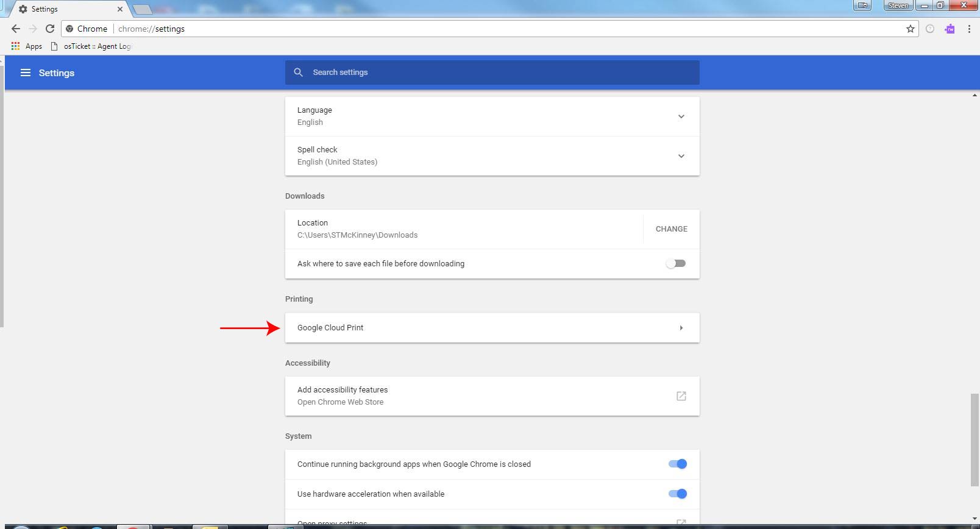
Task: Open Chrome's three-dot menu
Action: coord(968,29)
